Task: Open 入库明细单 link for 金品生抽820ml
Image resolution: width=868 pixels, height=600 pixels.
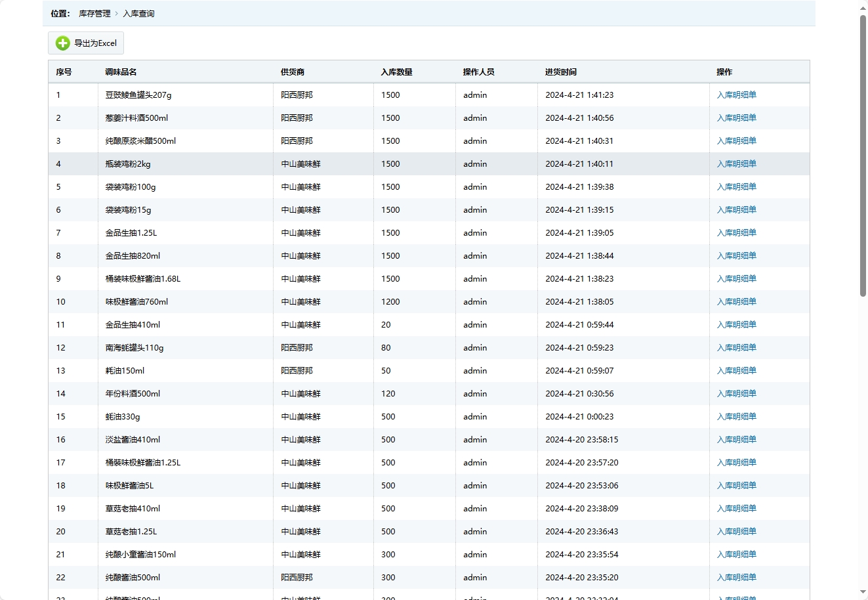Action: [736, 256]
